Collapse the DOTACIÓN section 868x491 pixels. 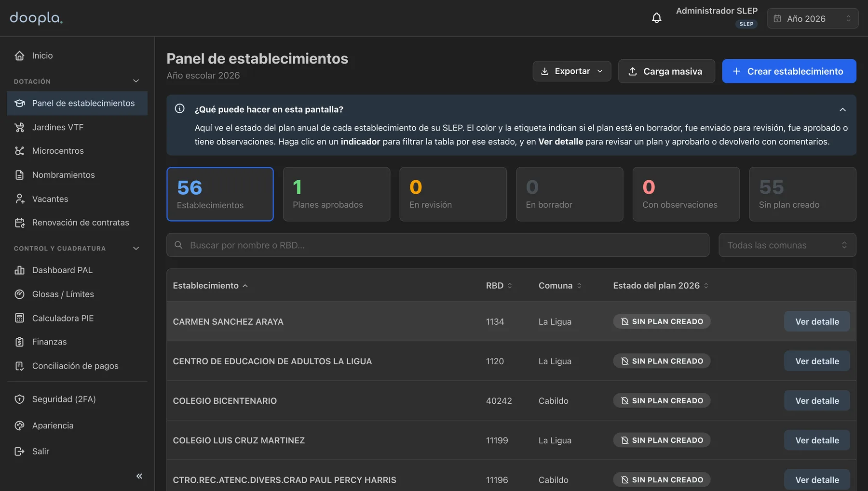point(136,81)
